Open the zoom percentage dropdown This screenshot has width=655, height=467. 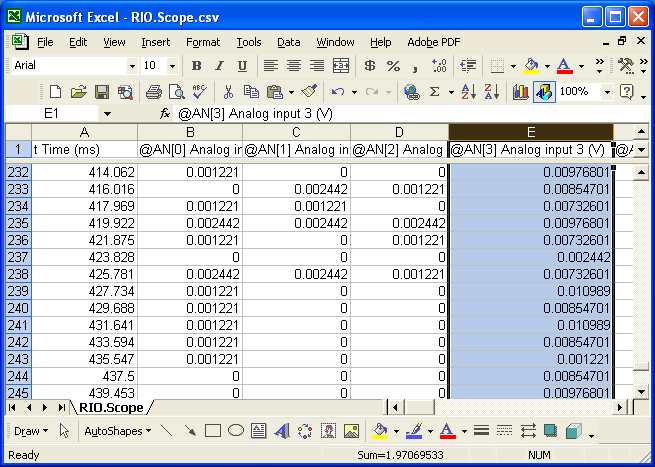pyautogui.click(x=607, y=92)
